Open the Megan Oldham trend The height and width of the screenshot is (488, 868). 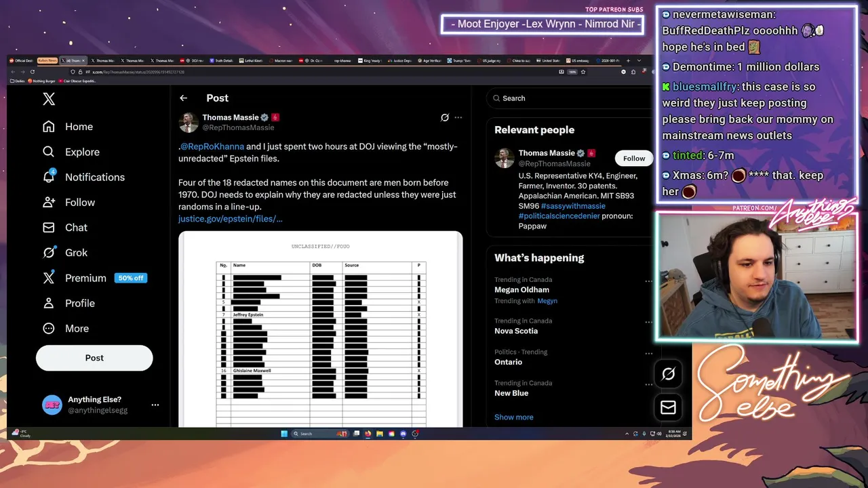521,290
